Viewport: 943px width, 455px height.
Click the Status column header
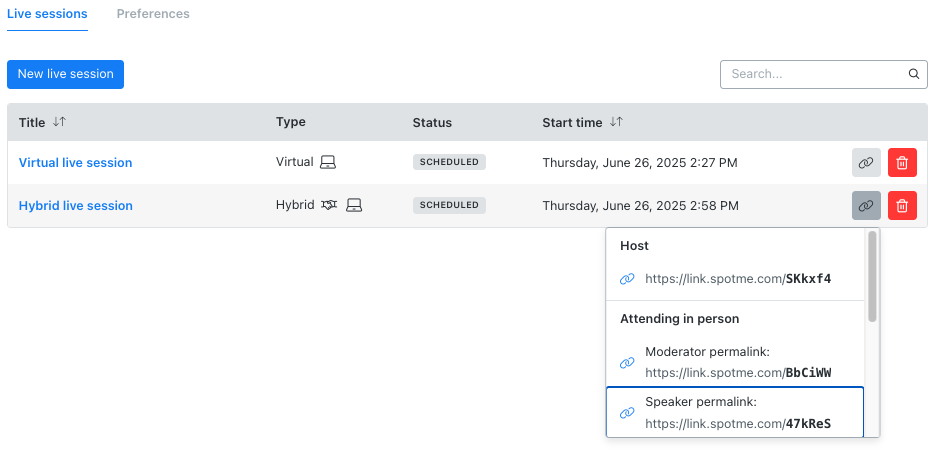pos(432,123)
